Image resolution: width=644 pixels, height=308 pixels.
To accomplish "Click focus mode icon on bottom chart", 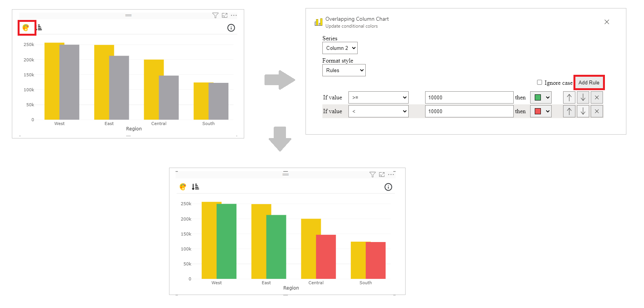I will (x=382, y=175).
